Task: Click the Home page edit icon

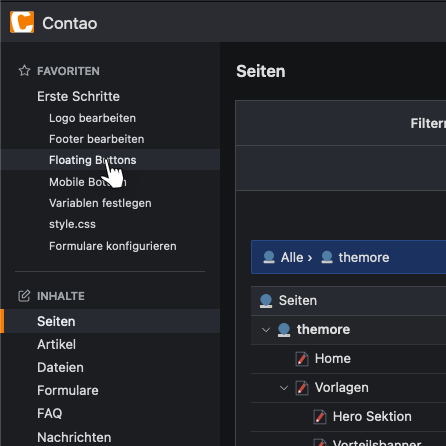Action: click(x=302, y=359)
